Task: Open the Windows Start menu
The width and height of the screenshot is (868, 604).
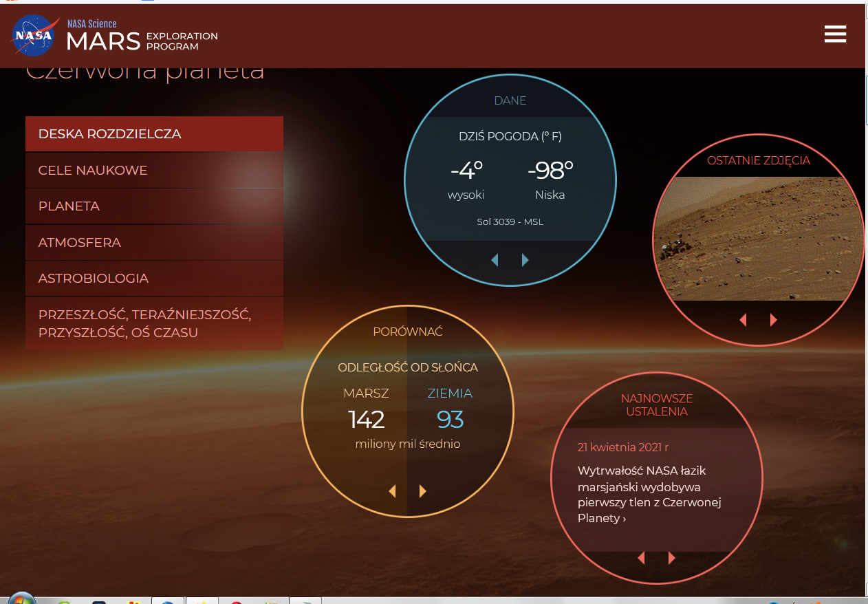Action: pos(21,598)
